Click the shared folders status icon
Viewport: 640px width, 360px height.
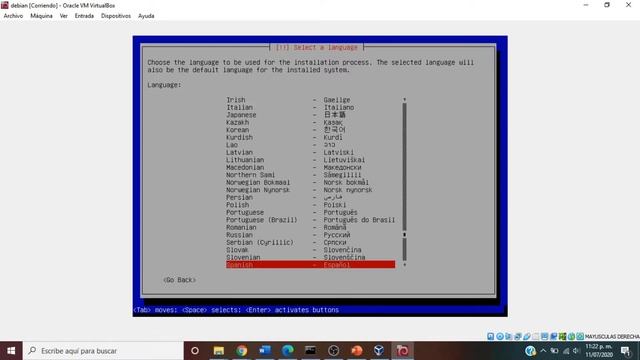click(536, 336)
